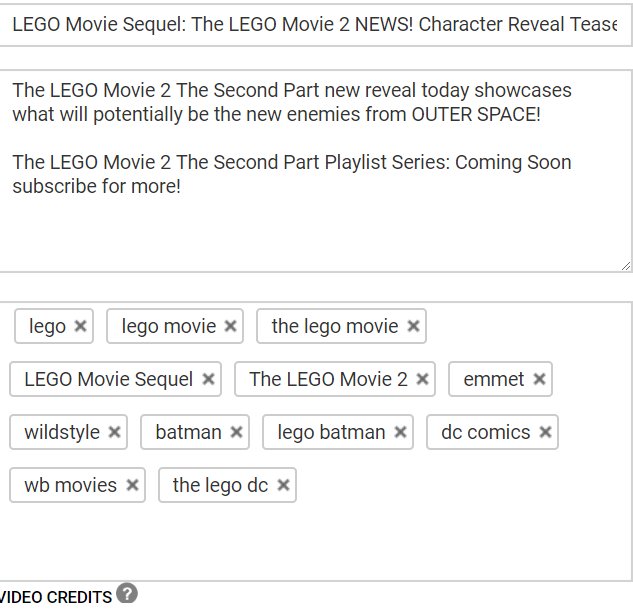Select the 'lego movie' tag text
This screenshot has height=614, width=633.
click(169, 326)
